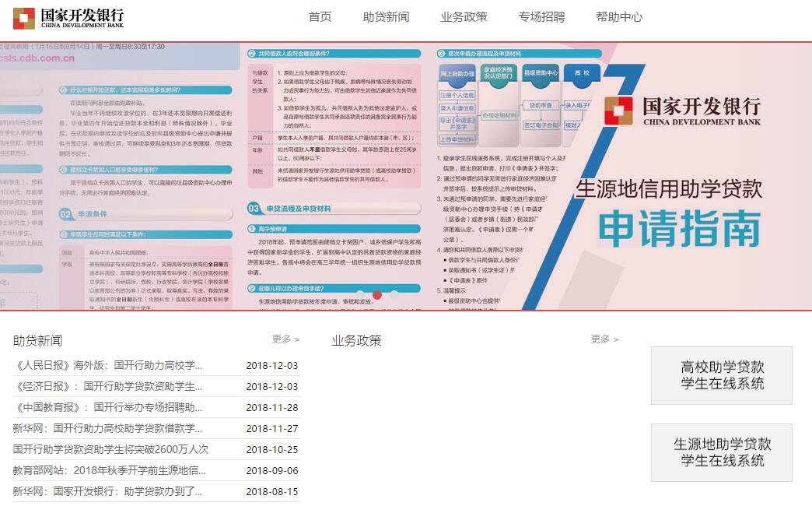Open 新华网：国开行助力高校助学贷款 article
This screenshot has width=812, height=506.
(x=107, y=428)
